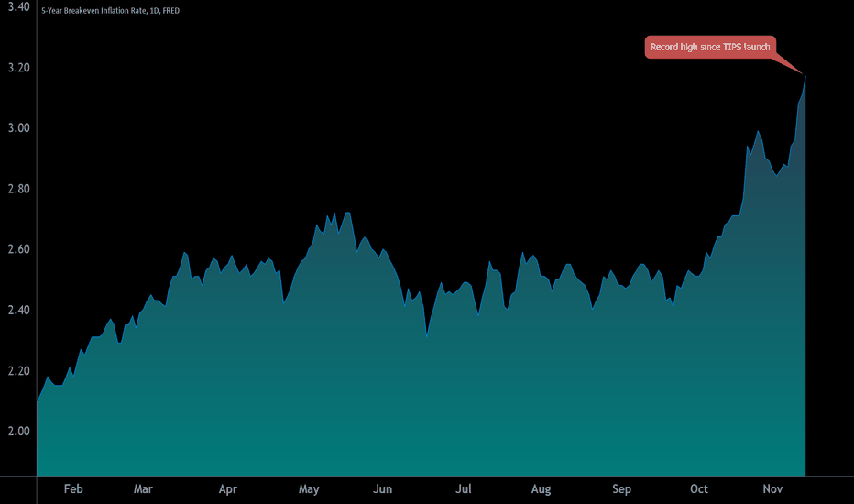This screenshot has height=504, width=854.
Task: Select the 'Record high since TIPS launch' callout
Action: click(x=710, y=47)
